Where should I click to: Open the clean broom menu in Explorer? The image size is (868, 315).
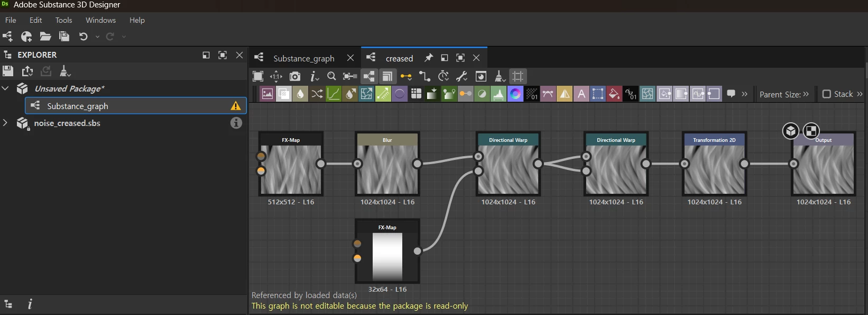tap(64, 71)
